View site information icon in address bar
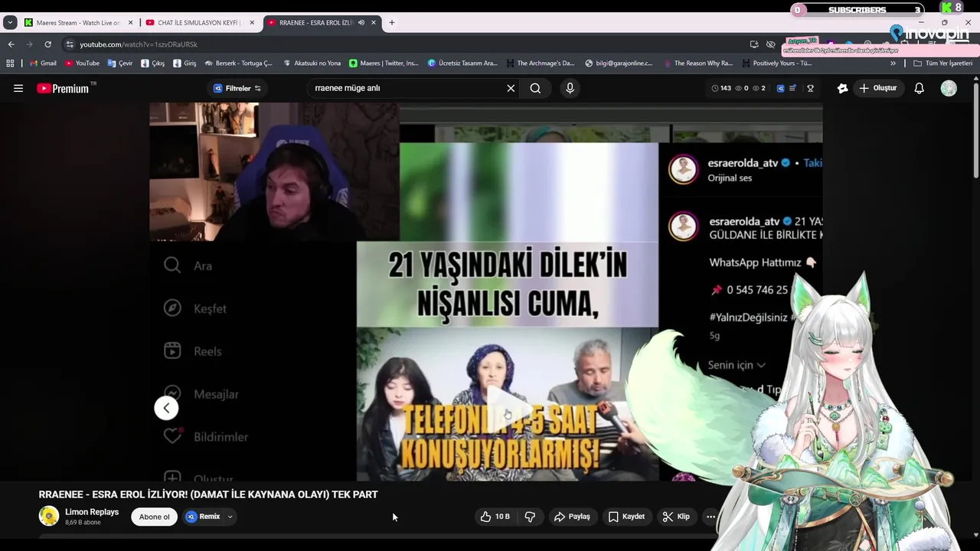The width and height of the screenshot is (980, 551). click(x=70, y=44)
